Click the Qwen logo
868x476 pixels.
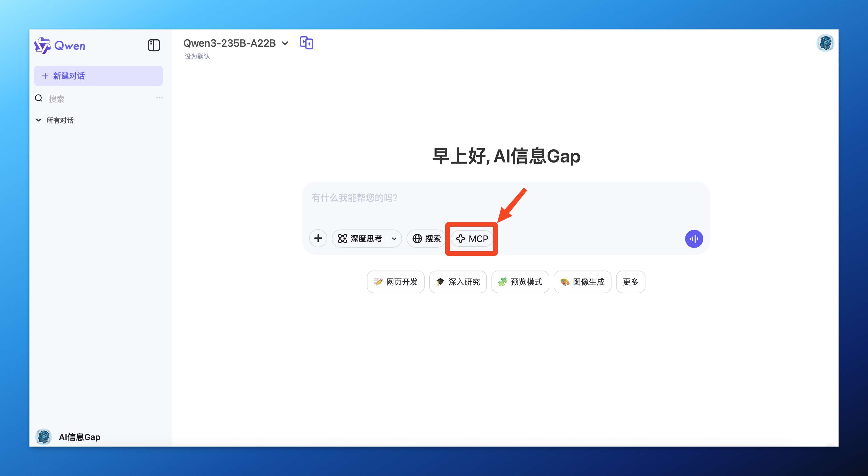click(60, 46)
